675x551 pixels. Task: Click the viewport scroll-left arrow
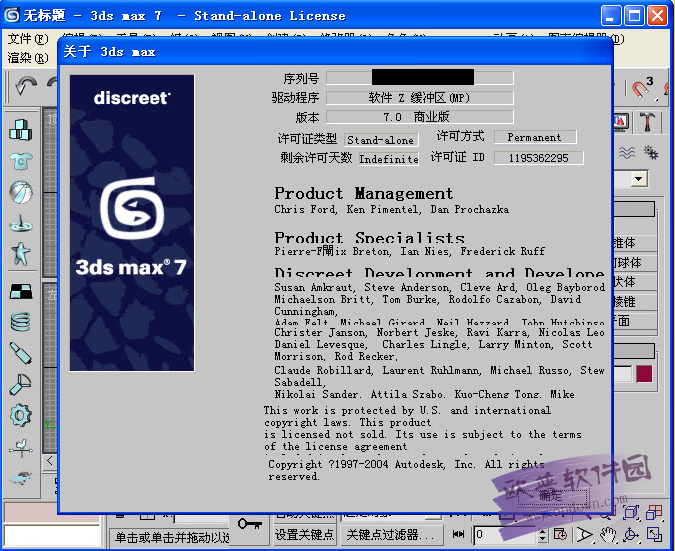point(50,461)
